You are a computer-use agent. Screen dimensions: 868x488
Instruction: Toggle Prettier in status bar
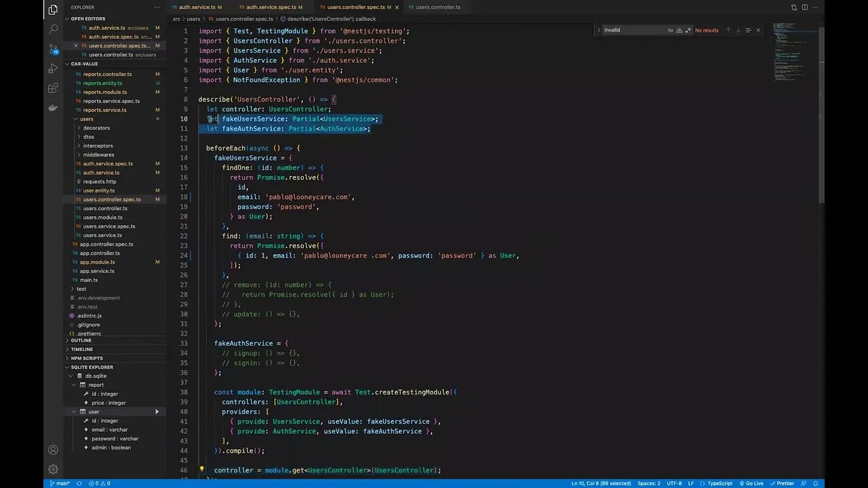tap(782, 483)
